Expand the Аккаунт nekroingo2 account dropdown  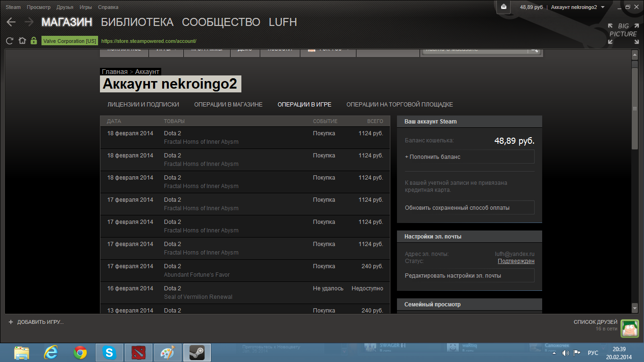[578, 7]
